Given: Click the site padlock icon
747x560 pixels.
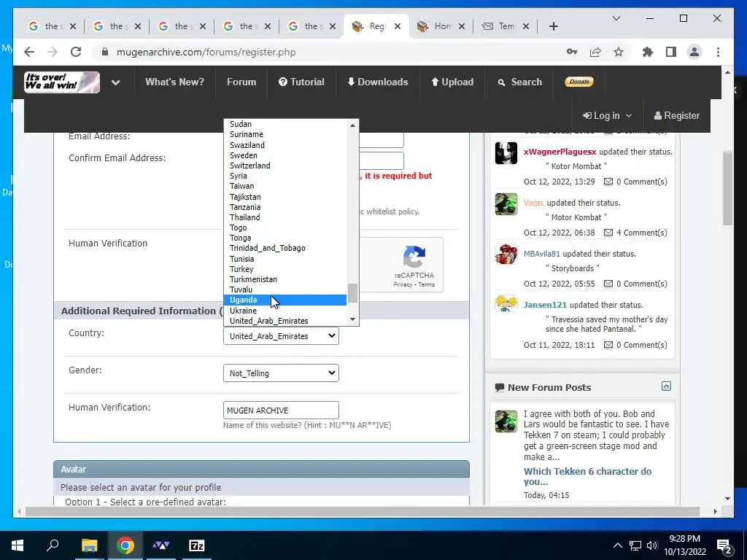Looking at the screenshot, I should tap(105, 52).
